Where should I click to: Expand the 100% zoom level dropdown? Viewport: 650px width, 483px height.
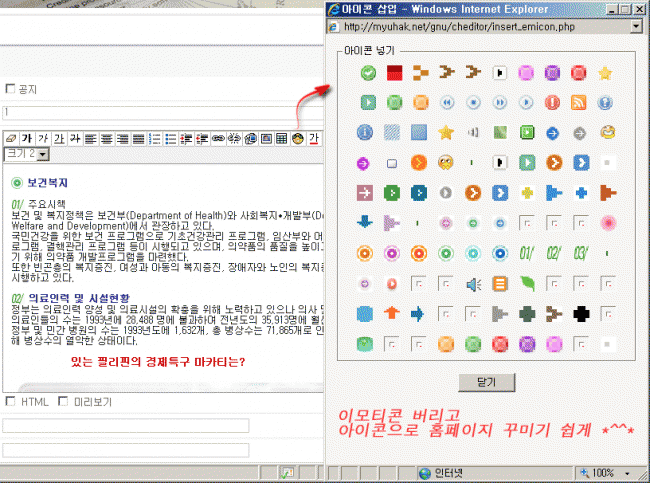(x=610, y=472)
